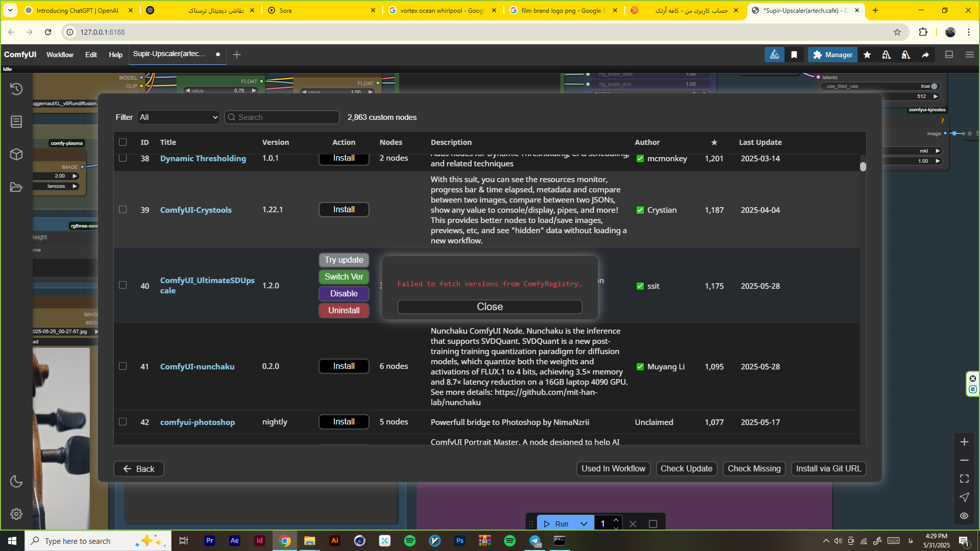This screenshot has width=980, height=551.
Task: Select all nodes with header checkbox
Action: pyautogui.click(x=123, y=142)
